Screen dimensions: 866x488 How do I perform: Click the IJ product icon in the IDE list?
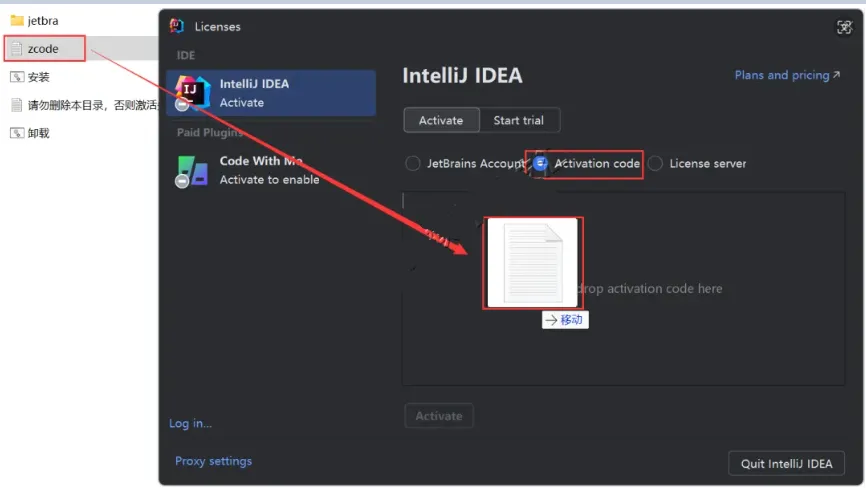(192, 93)
